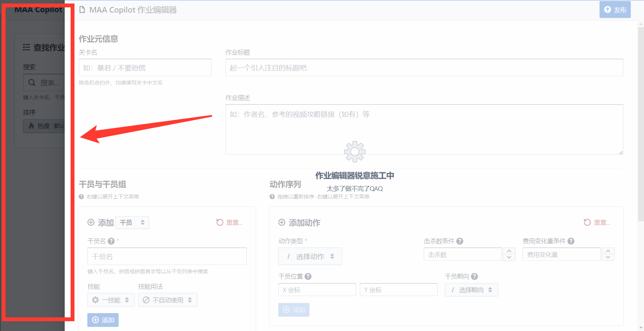Click the vertical scrollbar on the right
The height and width of the screenshot is (331, 644).
[x=641, y=124]
